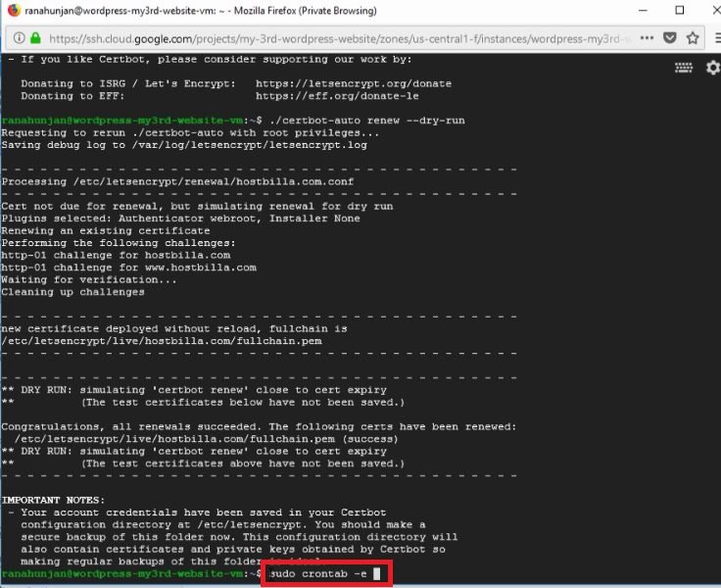The image size is (721, 588).
Task: Click 'IMPORTANT NOTES:' heading in terminal
Action: coord(53,500)
